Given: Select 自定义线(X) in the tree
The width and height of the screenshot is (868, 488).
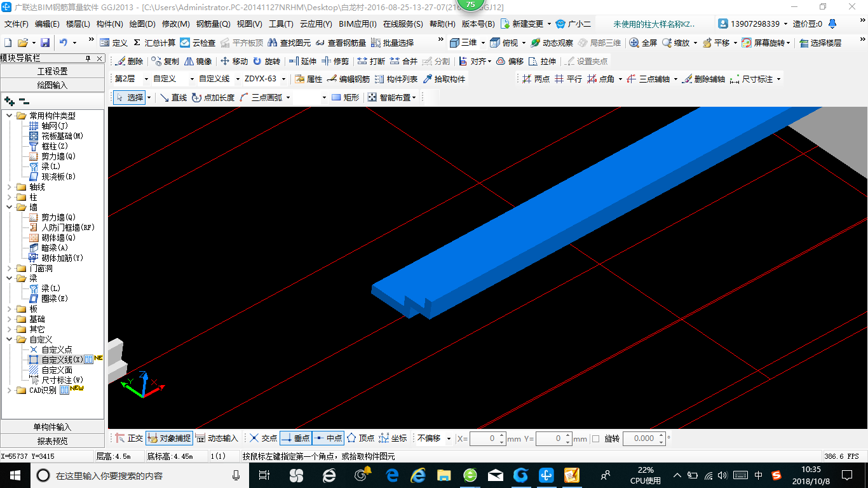Looking at the screenshot, I should [x=62, y=360].
